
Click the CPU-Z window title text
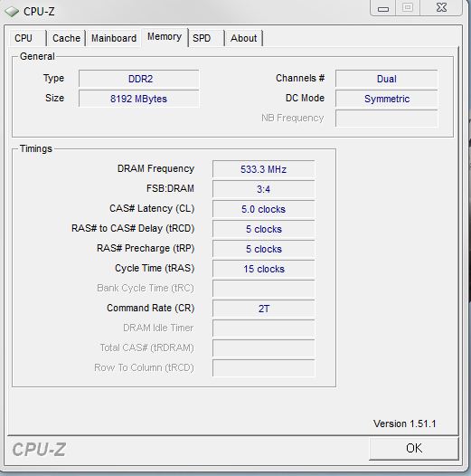click(39, 12)
